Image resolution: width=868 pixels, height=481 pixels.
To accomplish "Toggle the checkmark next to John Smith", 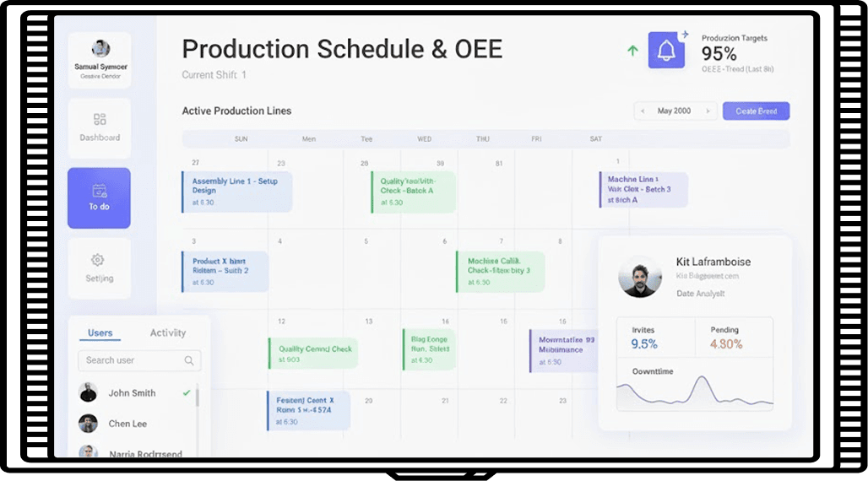I will pyautogui.click(x=187, y=392).
